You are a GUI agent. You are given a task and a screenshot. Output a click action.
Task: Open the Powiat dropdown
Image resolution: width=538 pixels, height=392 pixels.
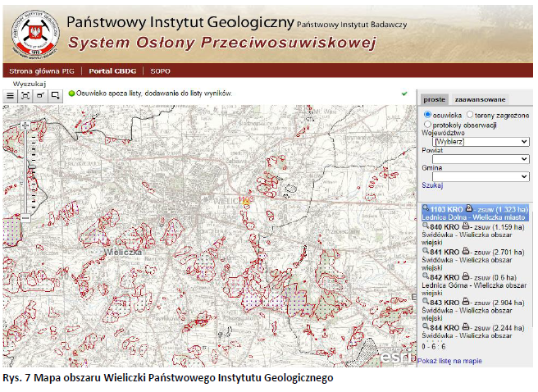[481, 159]
